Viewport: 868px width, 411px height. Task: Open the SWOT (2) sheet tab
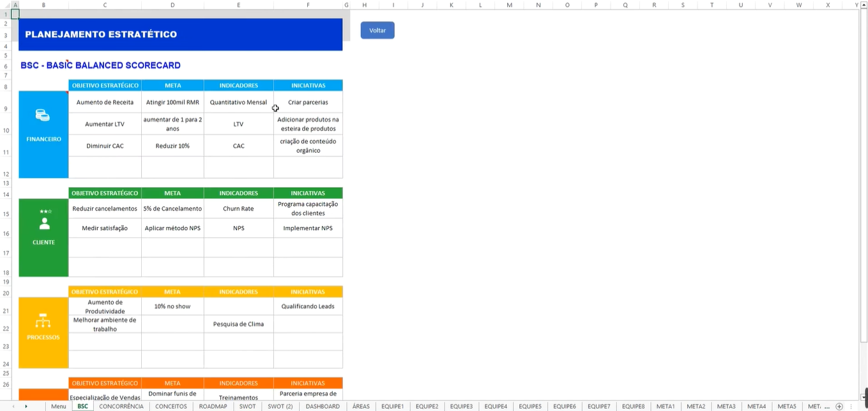coord(280,407)
